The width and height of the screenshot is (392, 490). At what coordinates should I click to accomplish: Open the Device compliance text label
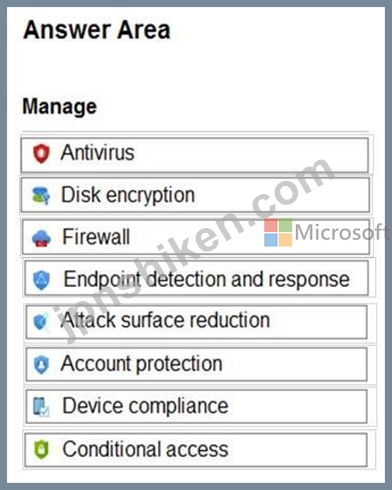145,406
